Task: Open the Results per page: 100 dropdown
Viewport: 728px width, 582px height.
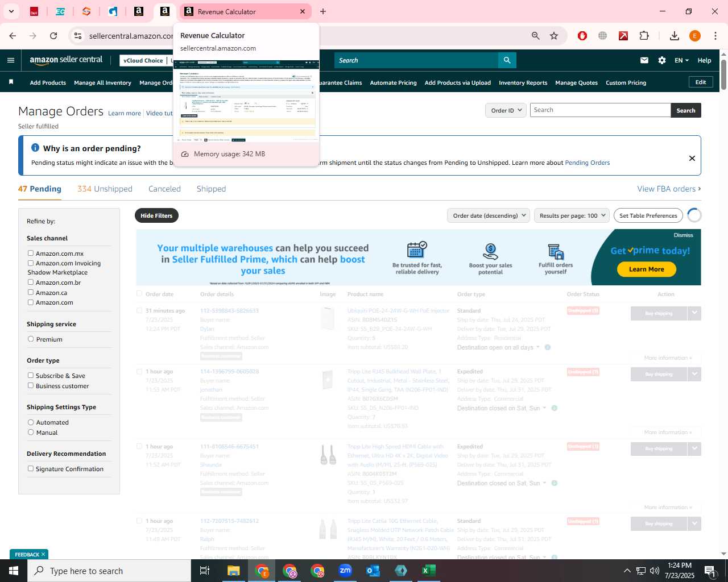Action: [x=572, y=215]
